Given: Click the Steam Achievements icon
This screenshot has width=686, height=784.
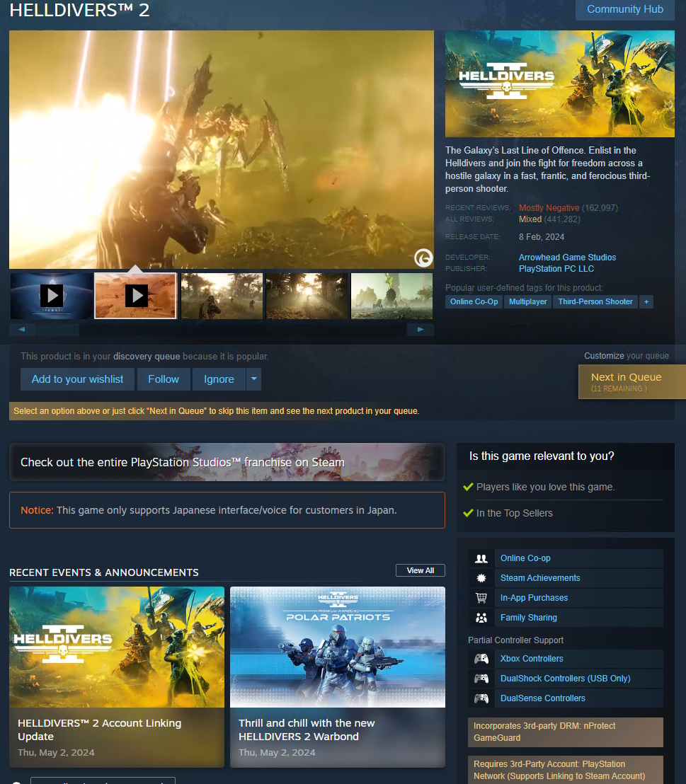Looking at the screenshot, I should pos(481,578).
